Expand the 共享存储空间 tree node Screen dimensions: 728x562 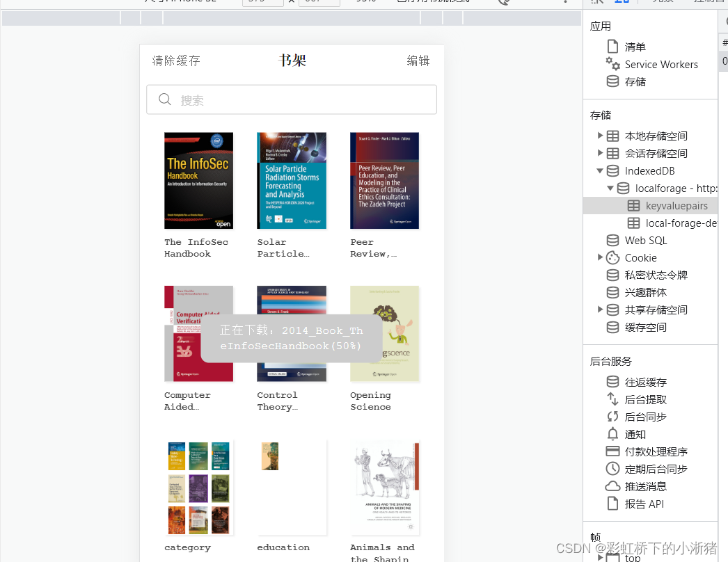click(x=600, y=309)
